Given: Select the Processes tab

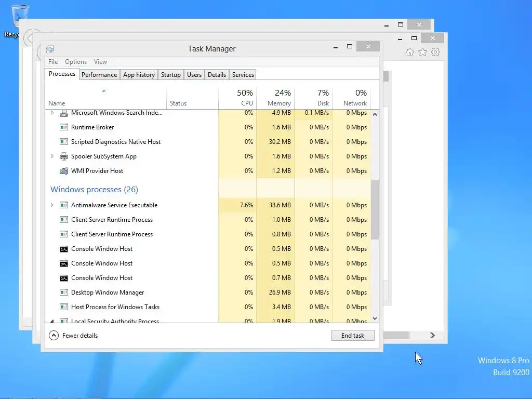Looking at the screenshot, I should click(62, 74).
